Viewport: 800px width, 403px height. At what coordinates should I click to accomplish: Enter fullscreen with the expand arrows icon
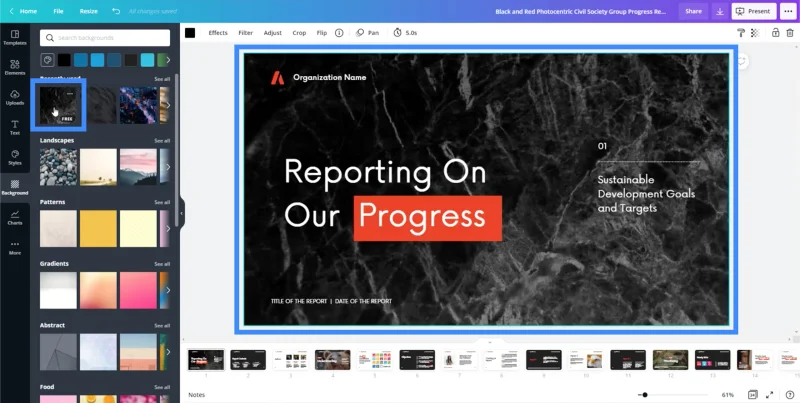pyautogui.click(x=769, y=394)
